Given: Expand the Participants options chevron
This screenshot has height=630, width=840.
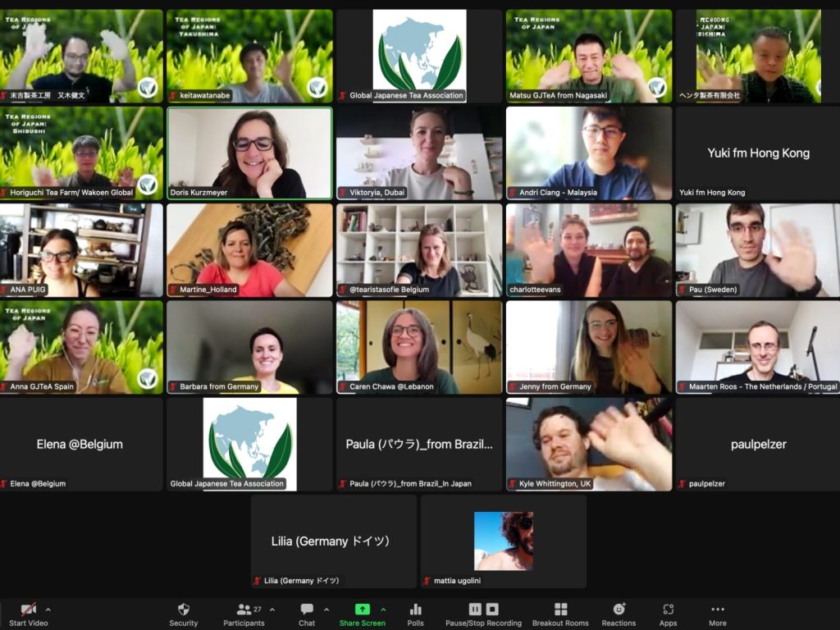Looking at the screenshot, I should point(272,609).
